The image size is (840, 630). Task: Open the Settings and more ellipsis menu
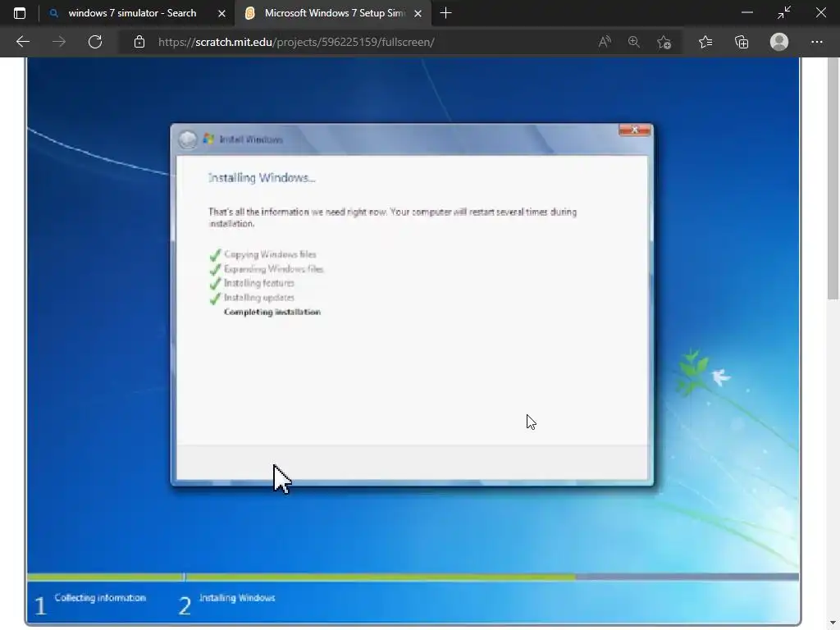coord(816,42)
